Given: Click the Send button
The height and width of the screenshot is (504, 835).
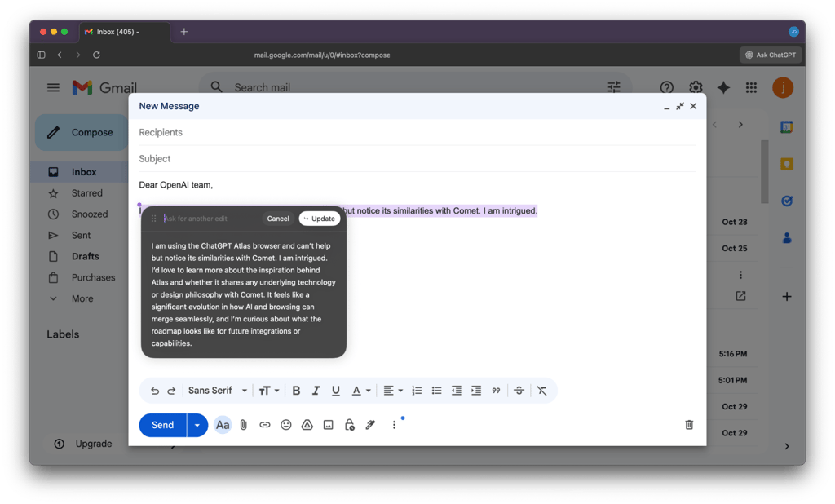Looking at the screenshot, I should point(162,425).
